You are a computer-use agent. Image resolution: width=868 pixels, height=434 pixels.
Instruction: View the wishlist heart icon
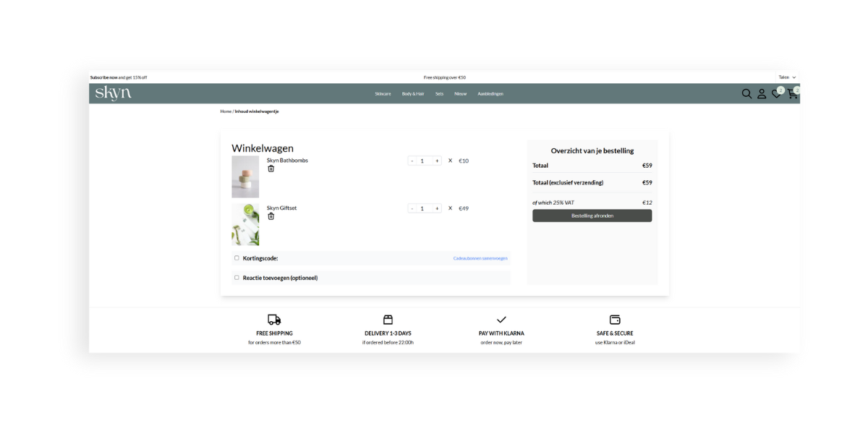click(776, 93)
